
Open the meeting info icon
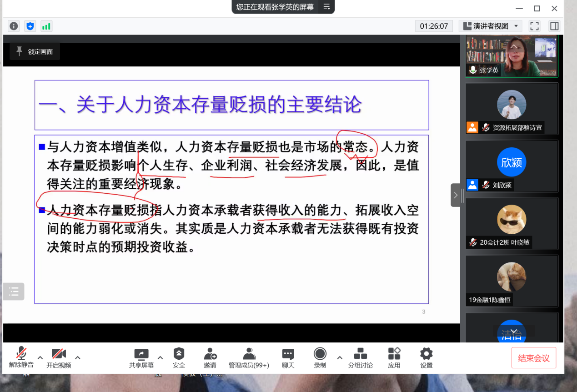(14, 26)
